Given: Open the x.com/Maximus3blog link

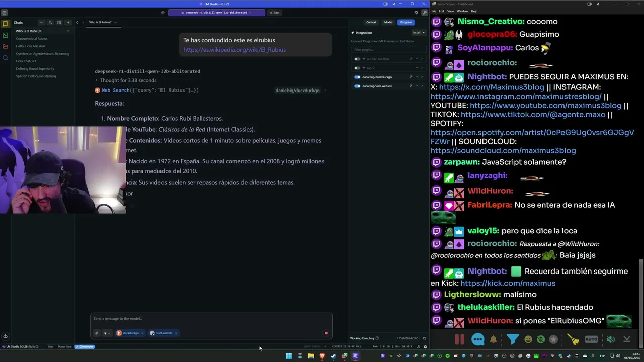Looking at the screenshot, I should click(492, 87).
